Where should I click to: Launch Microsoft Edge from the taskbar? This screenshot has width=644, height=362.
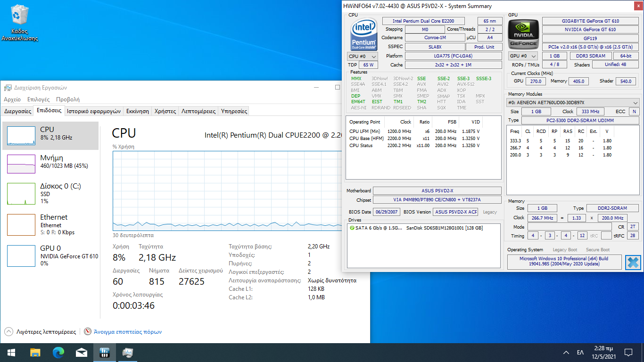point(58,352)
